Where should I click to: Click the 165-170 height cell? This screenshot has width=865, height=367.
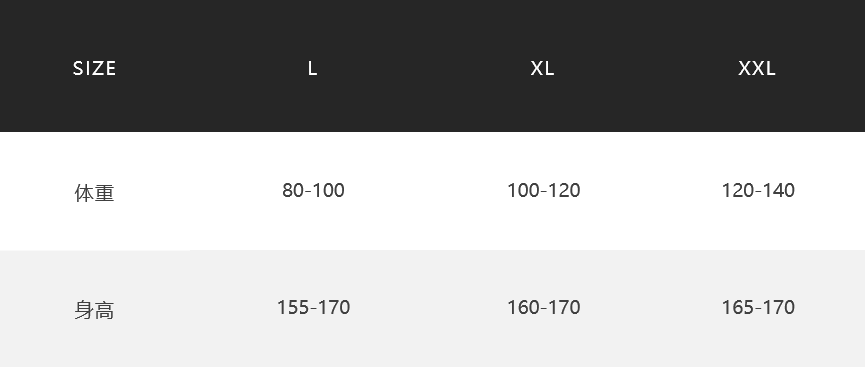click(x=758, y=307)
